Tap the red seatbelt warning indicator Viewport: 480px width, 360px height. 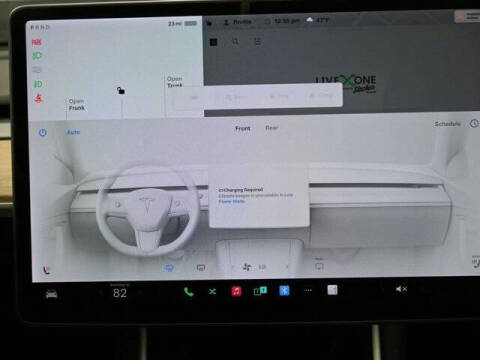pyautogui.click(x=38, y=98)
